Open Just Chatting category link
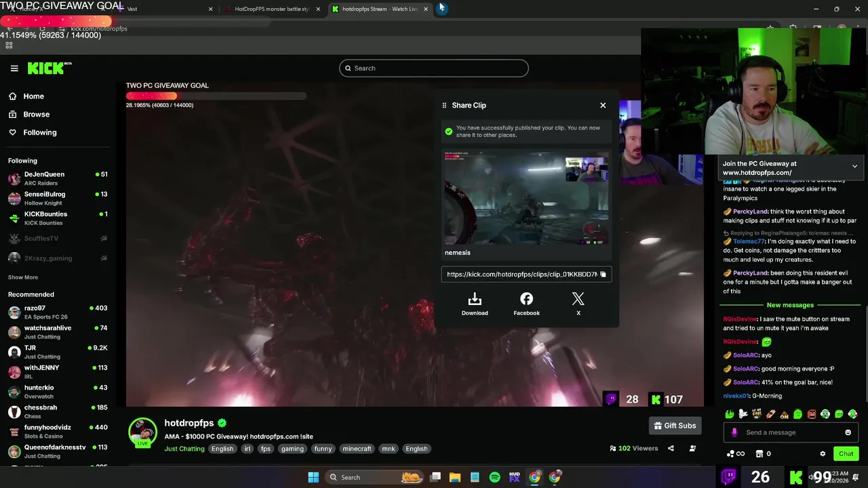 [184, 449]
